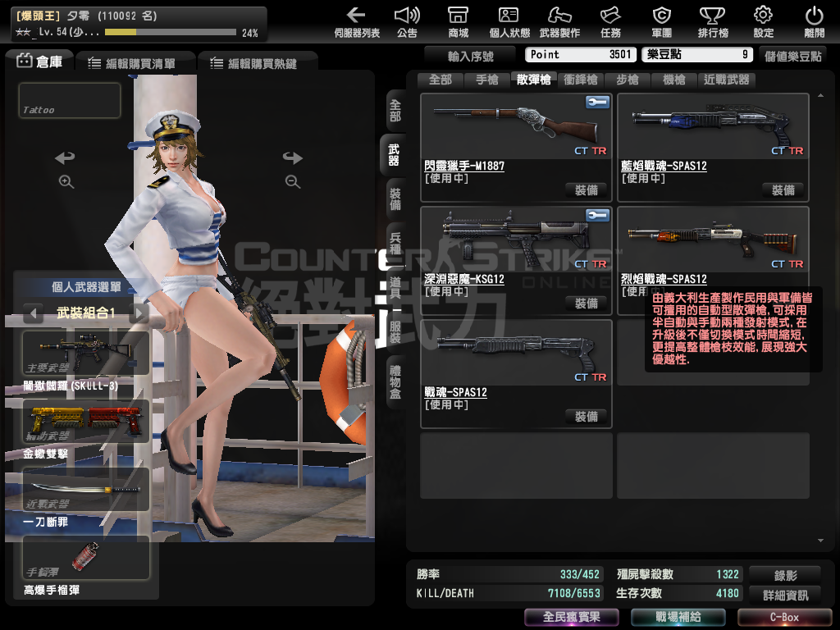Image resolution: width=840 pixels, height=630 pixels.
Task: Select the vertical 服裝 category tab
Action: [x=395, y=332]
